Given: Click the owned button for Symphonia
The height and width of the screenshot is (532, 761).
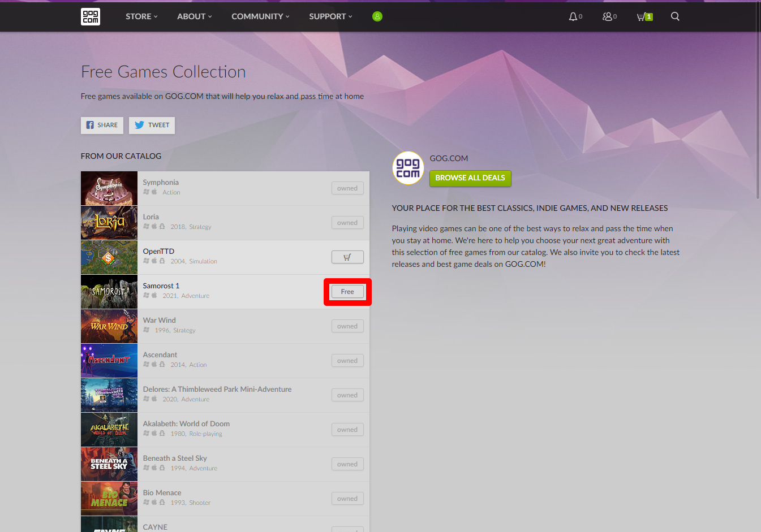Looking at the screenshot, I should pos(347,188).
